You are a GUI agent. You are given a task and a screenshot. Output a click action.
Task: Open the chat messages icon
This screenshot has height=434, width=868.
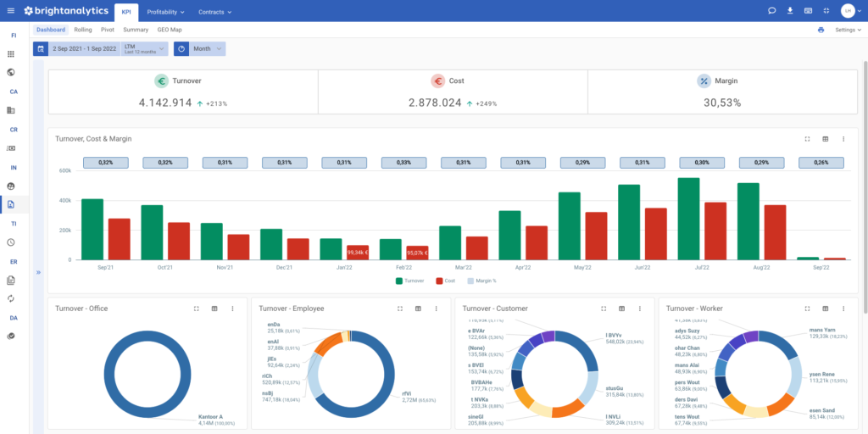pyautogui.click(x=772, y=10)
